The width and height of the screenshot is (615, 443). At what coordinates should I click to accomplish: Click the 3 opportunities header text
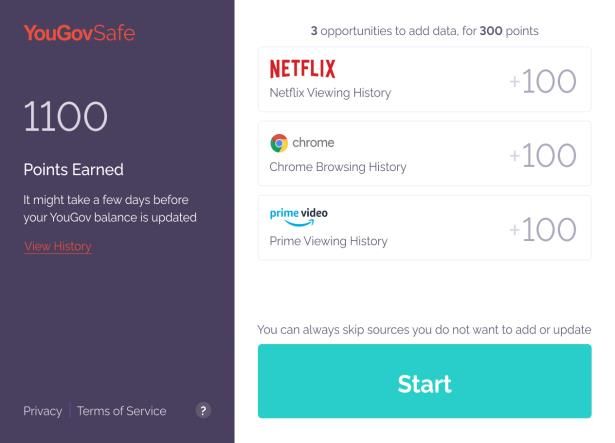(424, 31)
